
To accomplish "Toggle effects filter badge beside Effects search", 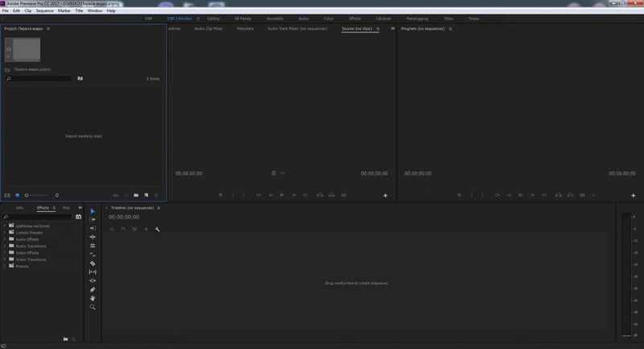I will 78,217.
